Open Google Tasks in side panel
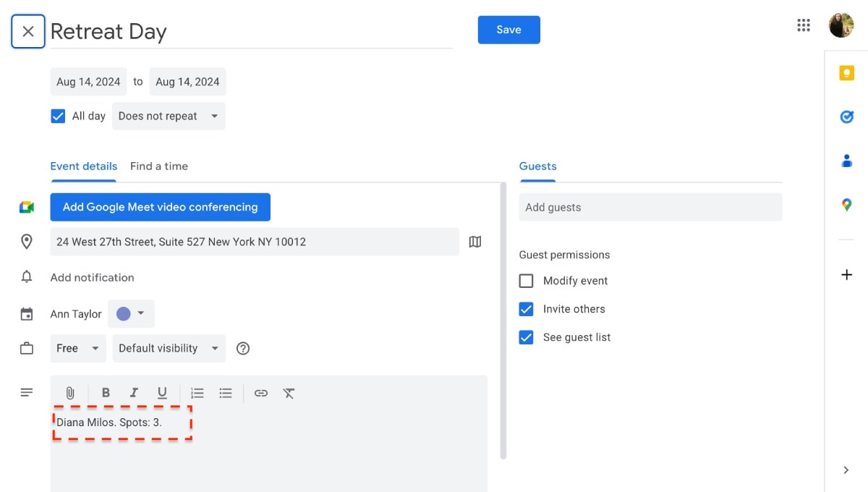Viewport: 868px width, 492px height. [x=846, y=116]
